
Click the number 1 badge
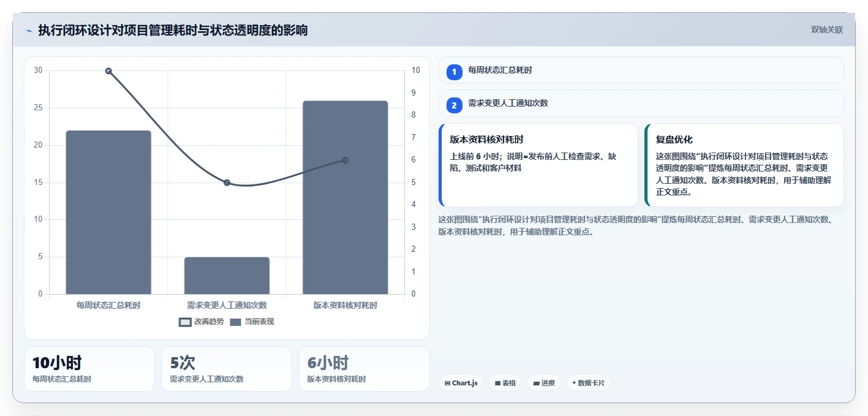pyautogui.click(x=454, y=72)
